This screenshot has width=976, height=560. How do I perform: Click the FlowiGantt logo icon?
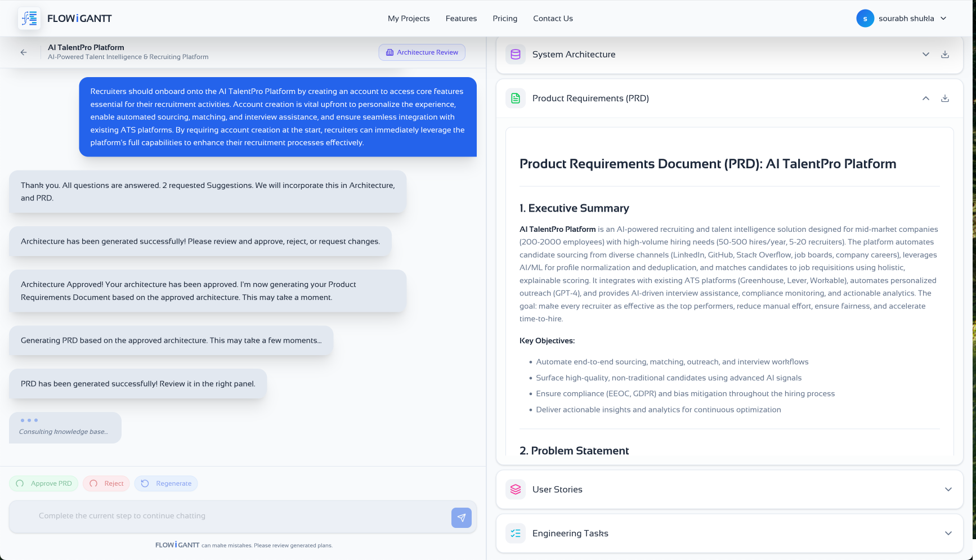click(x=29, y=19)
